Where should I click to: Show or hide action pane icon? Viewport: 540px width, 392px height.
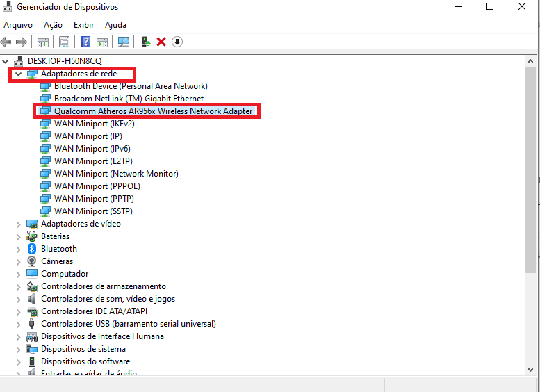point(102,42)
